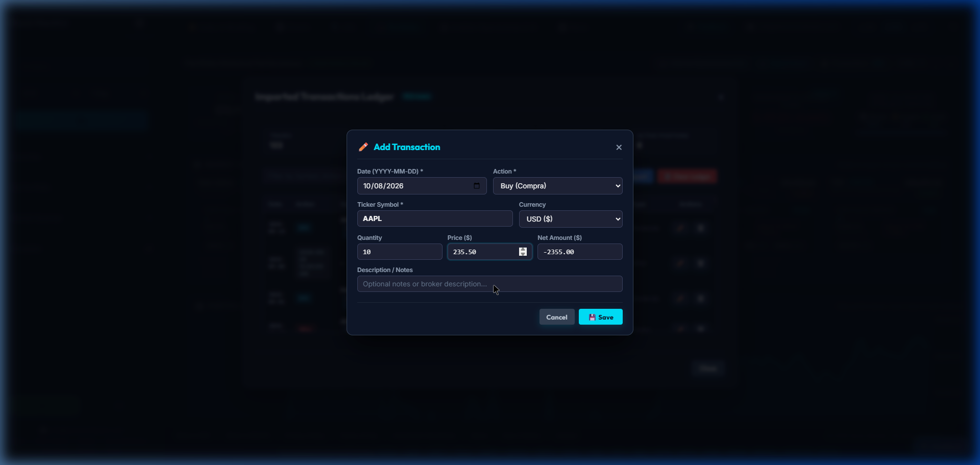Click the Ticker Symbol field containing AAPL
This screenshot has width=980, height=465.
435,218
